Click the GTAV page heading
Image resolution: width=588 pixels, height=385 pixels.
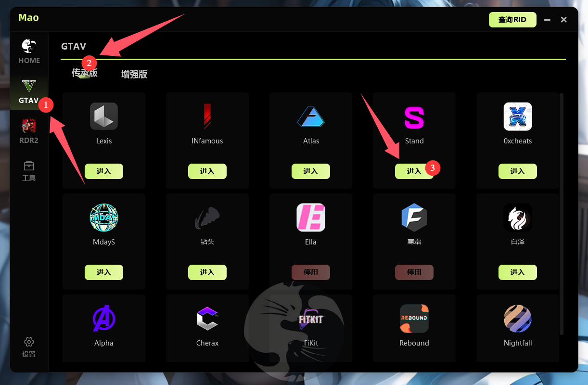tap(74, 46)
